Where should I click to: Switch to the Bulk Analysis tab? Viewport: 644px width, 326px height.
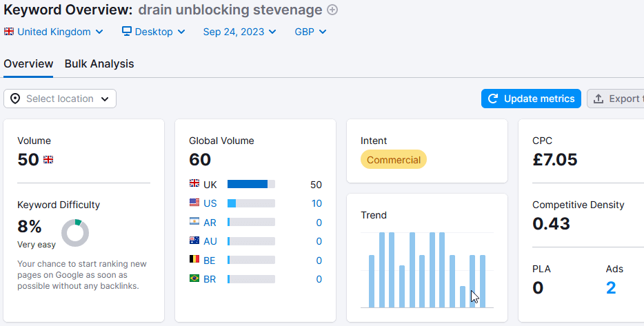coord(99,63)
